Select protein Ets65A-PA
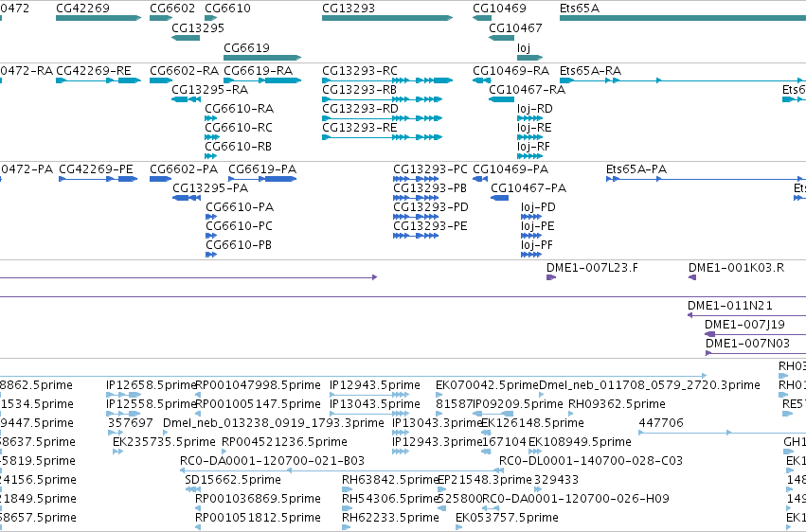806x532 pixels. pos(707,179)
